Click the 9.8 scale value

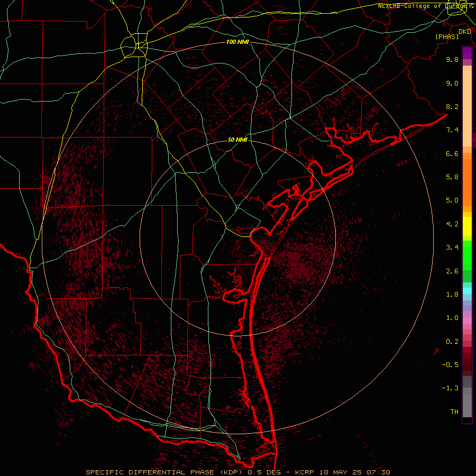[452, 59]
